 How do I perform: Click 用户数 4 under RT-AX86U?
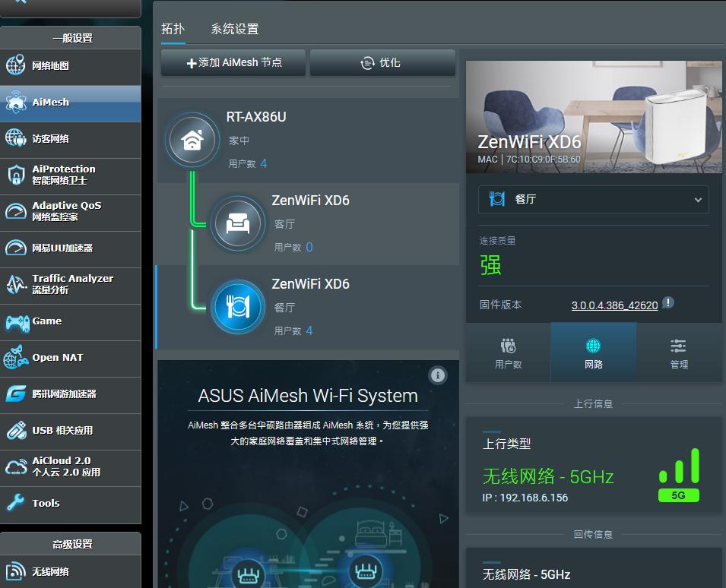pyautogui.click(x=248, y=163)
